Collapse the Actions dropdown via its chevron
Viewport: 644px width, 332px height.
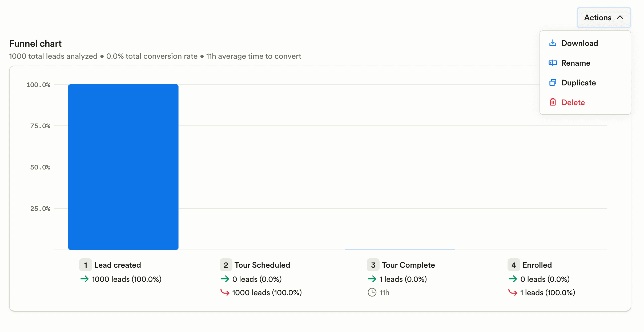pyautogui.click(x=620, y=17)
